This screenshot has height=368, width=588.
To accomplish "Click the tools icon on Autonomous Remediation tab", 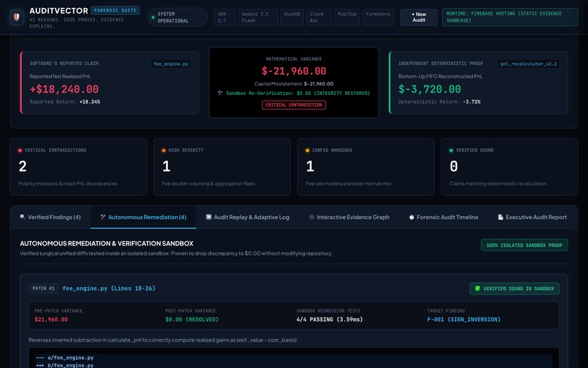I will (x=103, y=217).
